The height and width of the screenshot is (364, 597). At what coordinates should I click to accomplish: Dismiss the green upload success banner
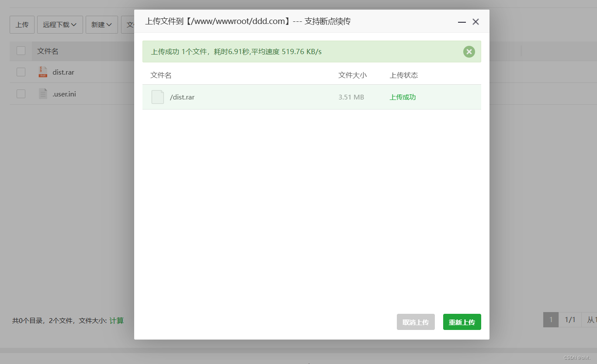(469, 52)
